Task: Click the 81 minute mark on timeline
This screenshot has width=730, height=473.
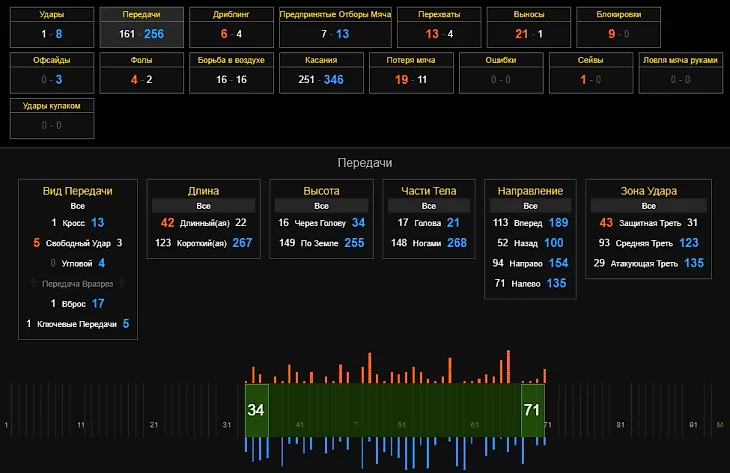Action: tap(621, 425)
